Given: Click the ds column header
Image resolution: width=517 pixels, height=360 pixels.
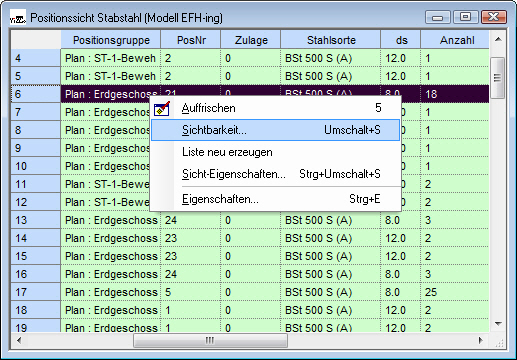Looking at the screenshot, I should click(x=401, y=40).
